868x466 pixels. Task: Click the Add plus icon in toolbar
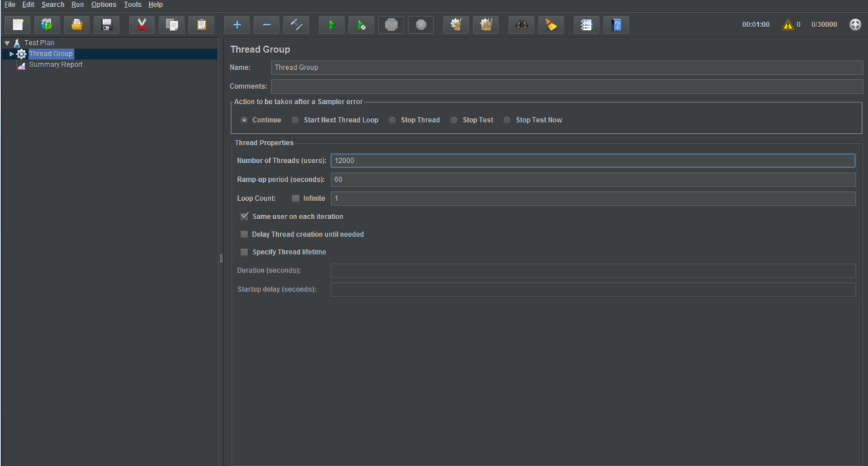(x=237, y=25)
